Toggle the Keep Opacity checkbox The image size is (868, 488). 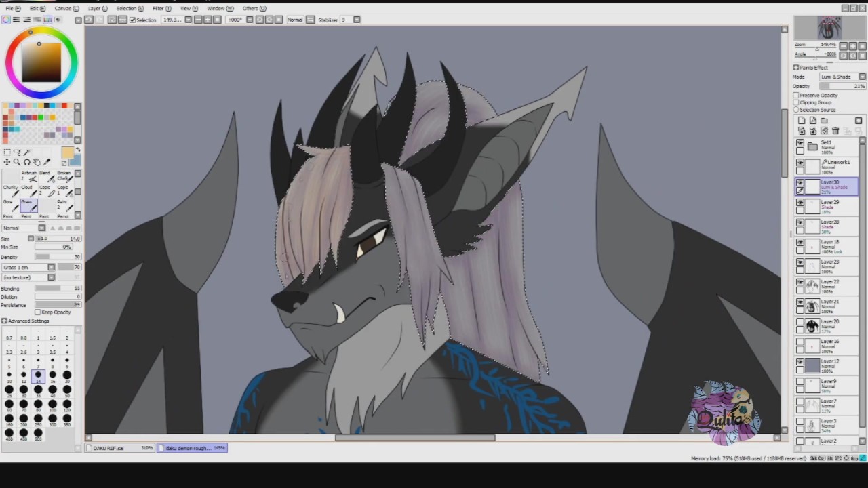pyautogui.click(x=37, y=312)
